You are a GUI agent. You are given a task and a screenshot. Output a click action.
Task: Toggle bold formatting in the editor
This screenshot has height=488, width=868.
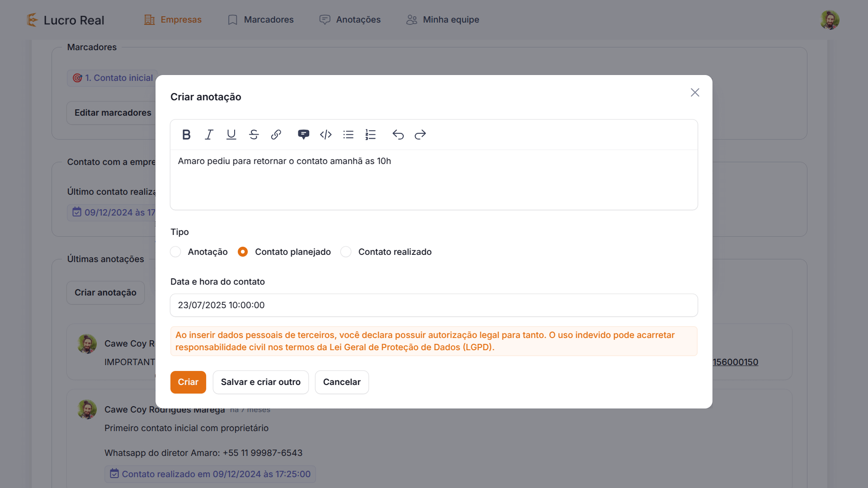click(x=186, y=135)
